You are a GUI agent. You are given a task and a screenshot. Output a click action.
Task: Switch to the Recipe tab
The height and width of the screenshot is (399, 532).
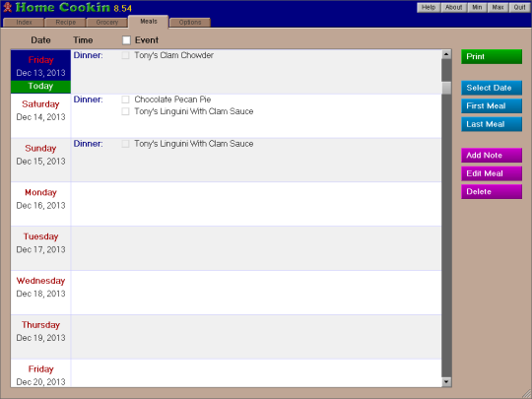[65, 23]
